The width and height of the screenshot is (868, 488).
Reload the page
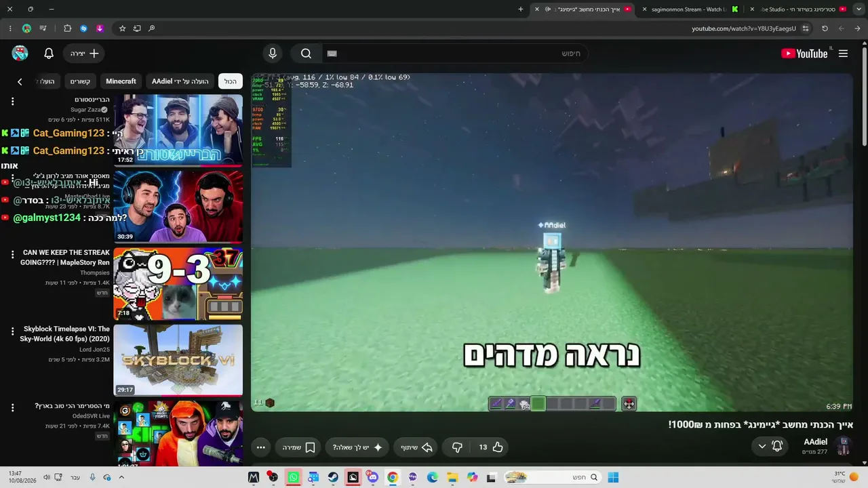(x=825, y=28)
